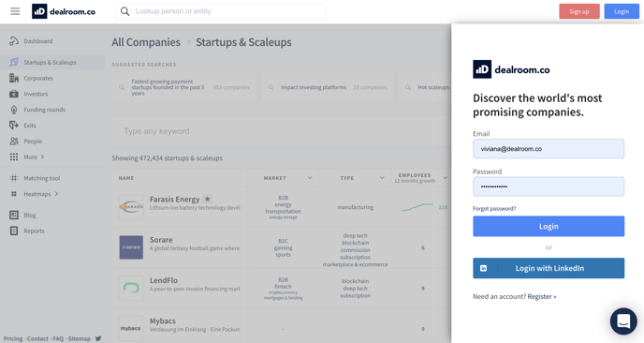Expand the More menu chevron

pyautogui.click(x=42, y=157)
